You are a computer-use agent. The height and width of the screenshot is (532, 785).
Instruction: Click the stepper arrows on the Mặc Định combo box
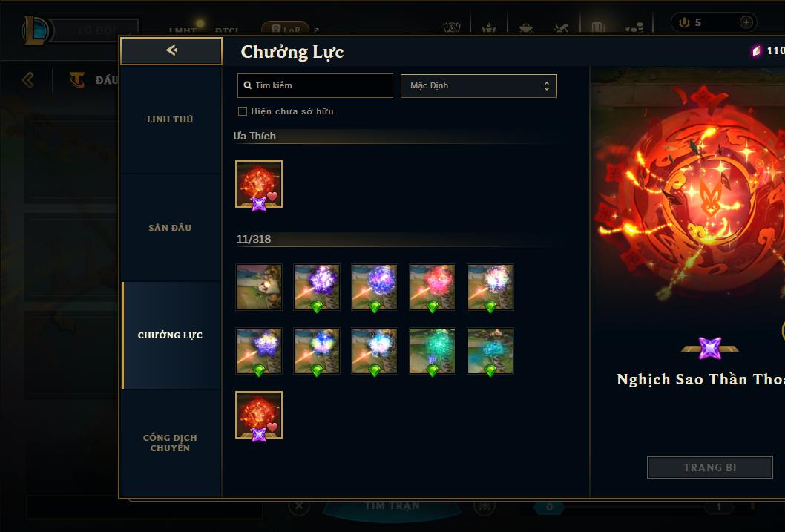click(547, 85)
